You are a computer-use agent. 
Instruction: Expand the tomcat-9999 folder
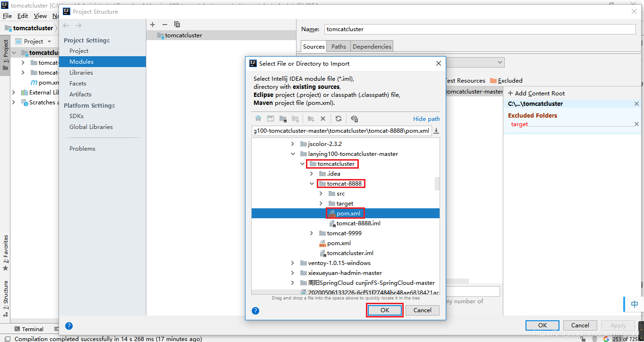tap(312, 233)
